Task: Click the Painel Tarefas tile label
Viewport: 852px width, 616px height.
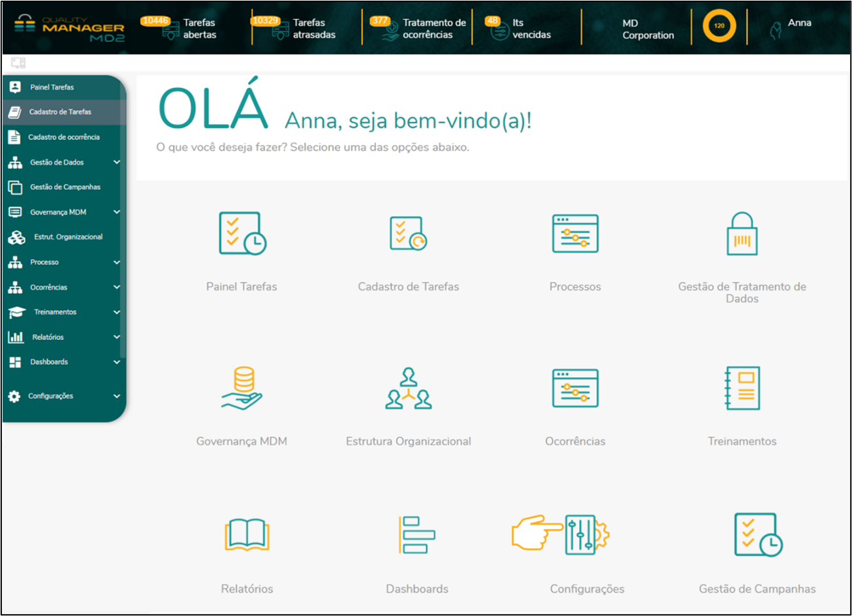Action: [x=242, y=286]
